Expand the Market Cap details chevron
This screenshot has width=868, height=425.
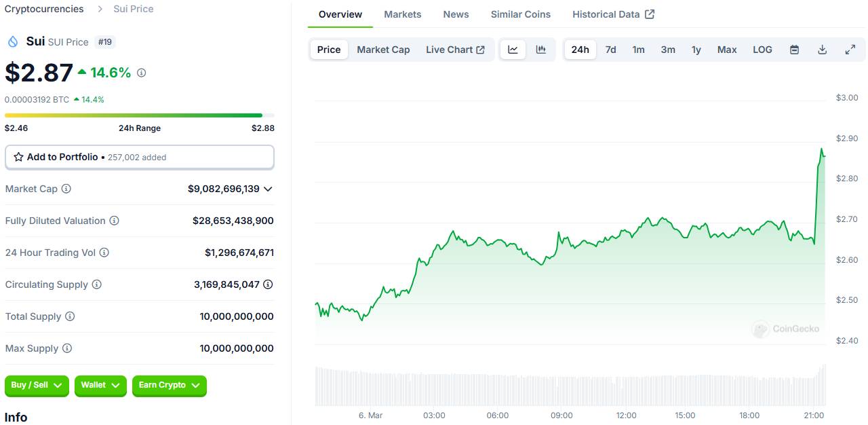click(x=268, y=189)
